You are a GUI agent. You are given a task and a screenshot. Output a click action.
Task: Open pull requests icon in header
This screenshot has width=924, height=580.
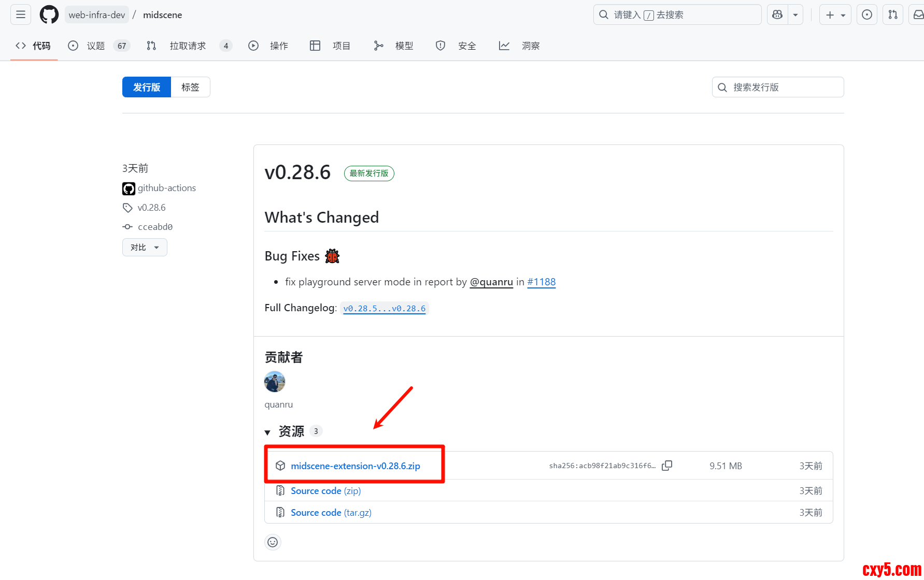click(x=892, y=15)
